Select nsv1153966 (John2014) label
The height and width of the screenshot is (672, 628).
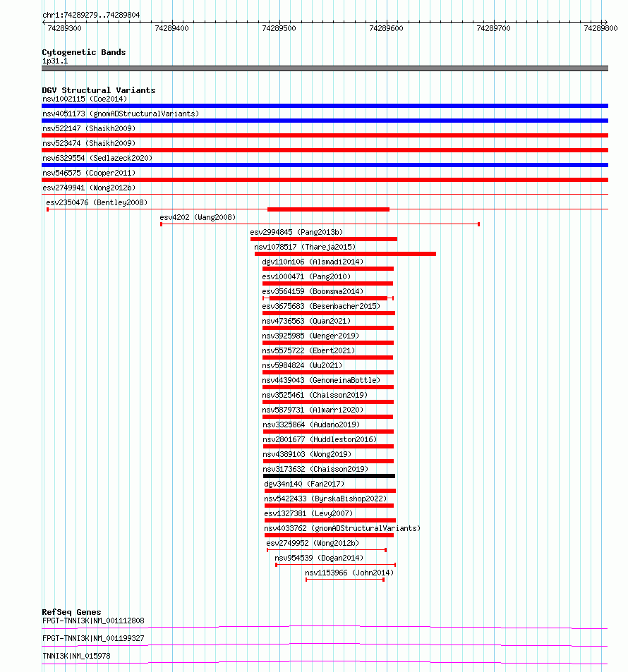pyautogui.click(x=349, y=573)
